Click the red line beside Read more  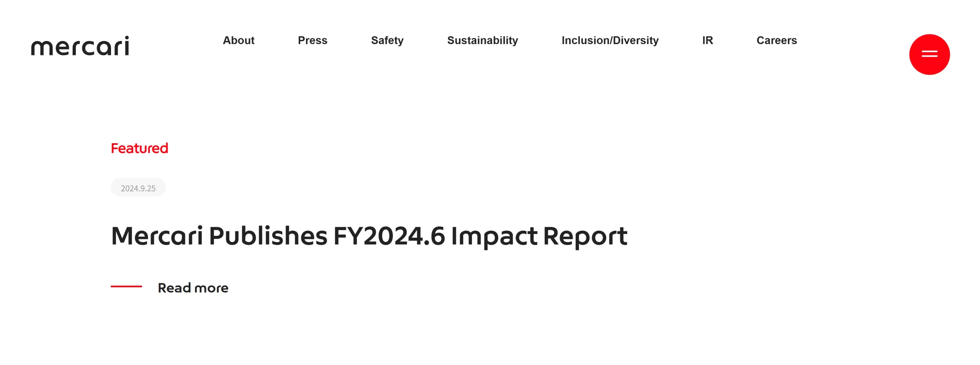click(x=126, y=286)
